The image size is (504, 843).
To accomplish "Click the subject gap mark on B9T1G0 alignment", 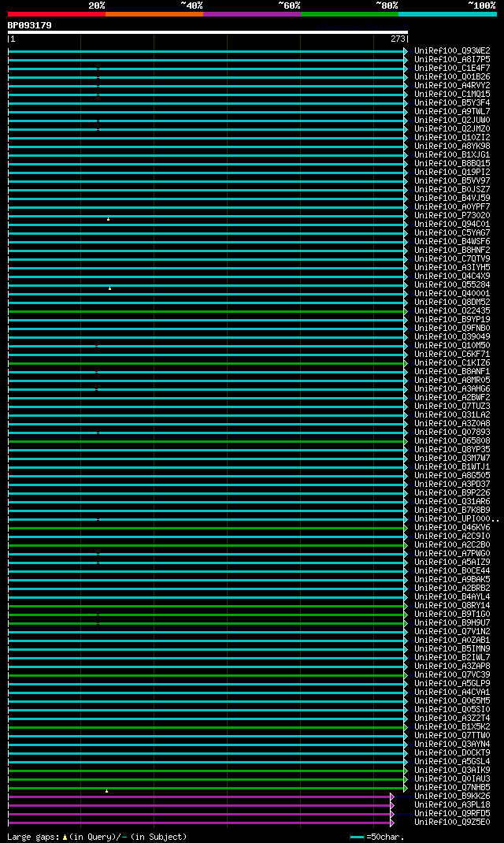I will tap(98, 615).
